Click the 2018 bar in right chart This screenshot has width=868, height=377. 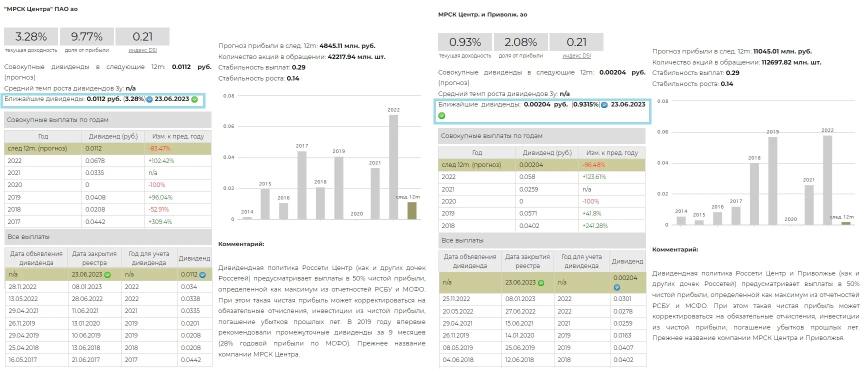(754, 193)
